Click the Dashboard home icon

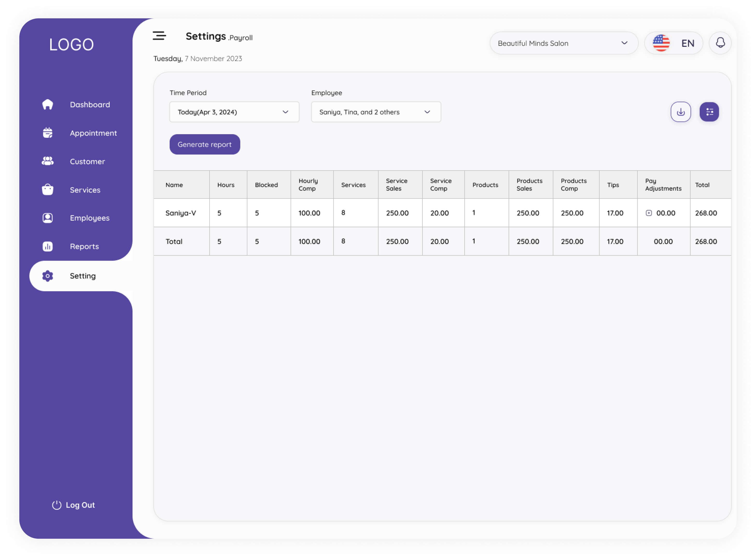[48, 105]
